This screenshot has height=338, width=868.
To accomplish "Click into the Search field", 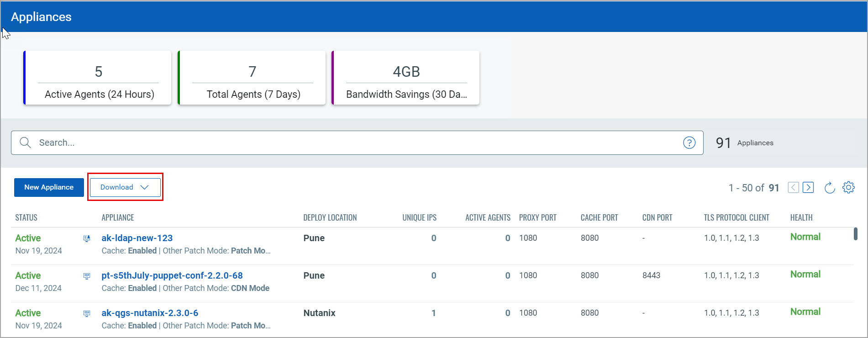I will pyautogui.click(x=357, y=143).
